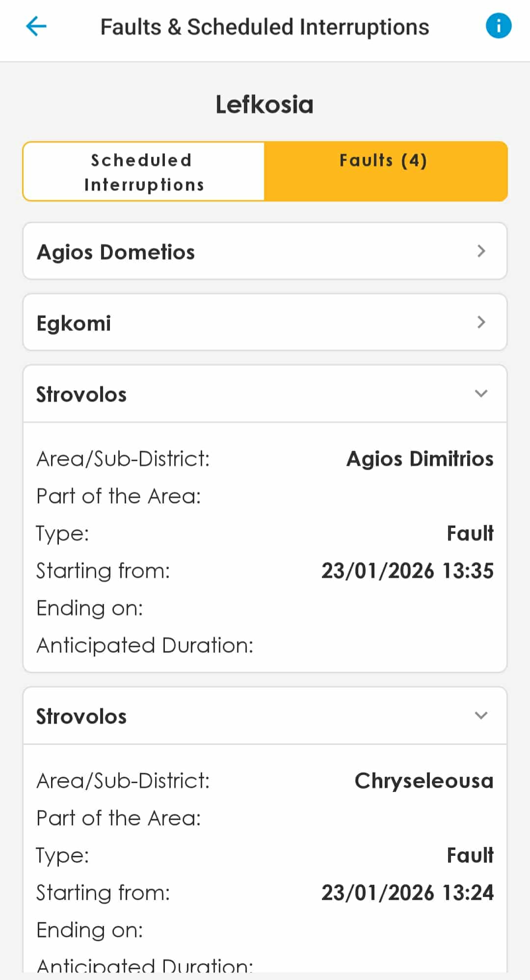530x980 pixels.
Task: Collapse chevron of Strovolos Chryseleousa card
Action: (481, 715)
